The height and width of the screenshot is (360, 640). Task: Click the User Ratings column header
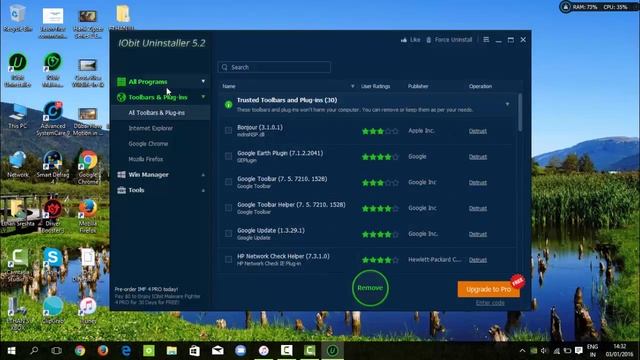pyautogui.click(x=376, y=87)
